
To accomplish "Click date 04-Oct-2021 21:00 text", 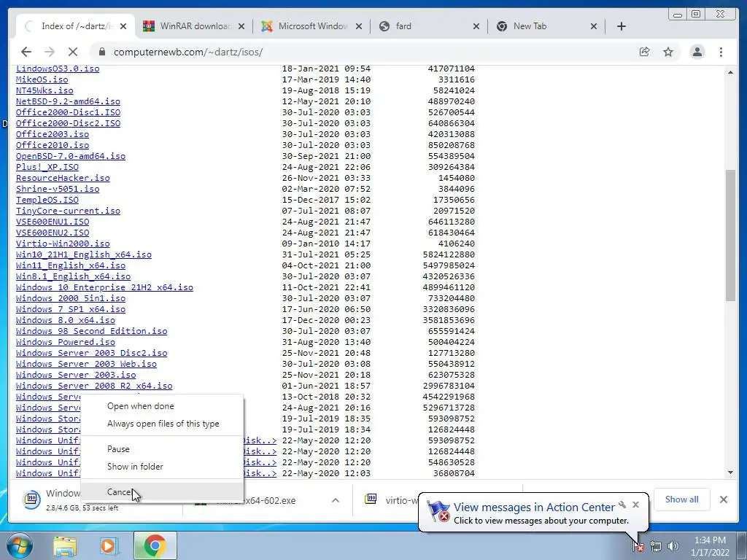I will point(326,265).
